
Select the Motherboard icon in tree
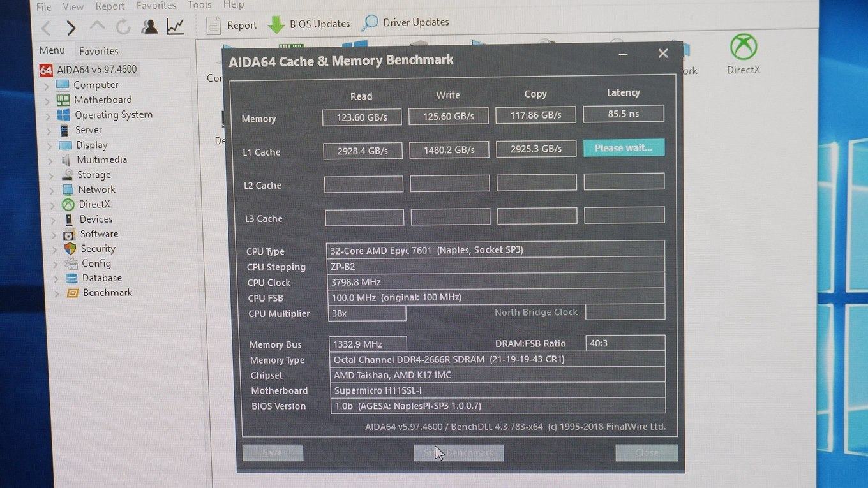(x=63, y=100)
